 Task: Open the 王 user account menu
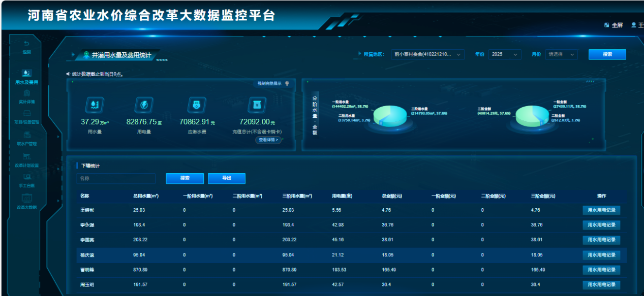point(636,24)
